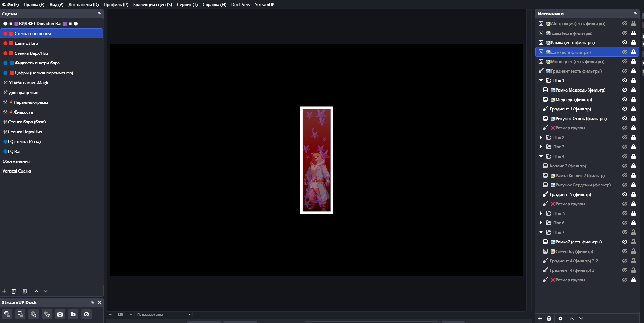Screen dimensions: 644x323
Task: Open the preview scaling dropdown
Action: click(x=189, y=314)
